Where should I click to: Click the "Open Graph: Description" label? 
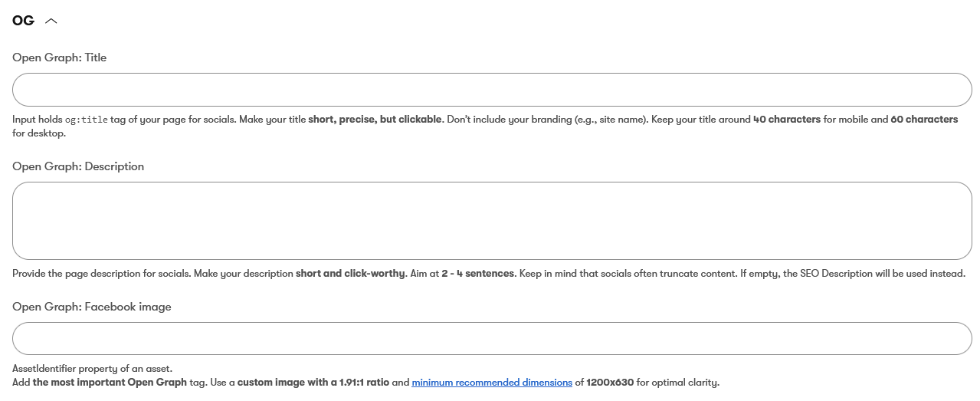(x=78, y=166)
